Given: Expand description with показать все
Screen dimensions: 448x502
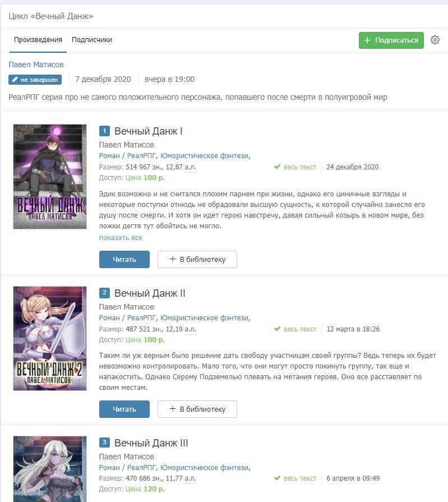Looking at the screenshot, I should [121, 238].
